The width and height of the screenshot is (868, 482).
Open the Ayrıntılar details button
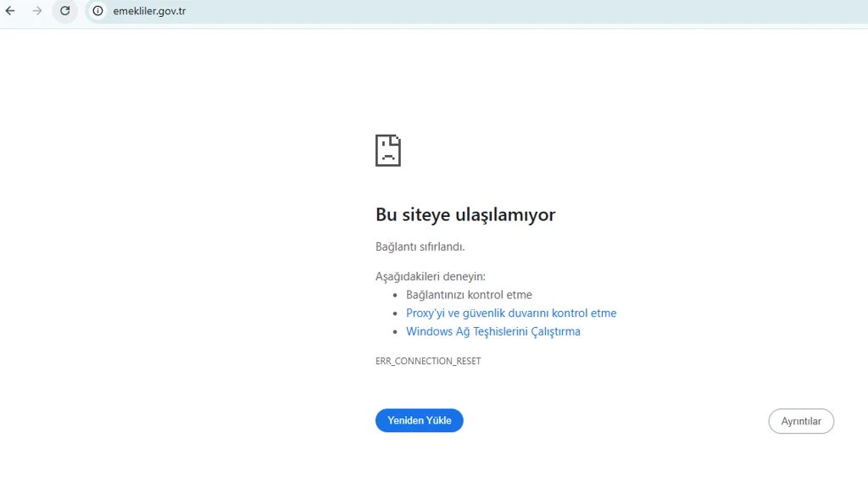point(801,421)
